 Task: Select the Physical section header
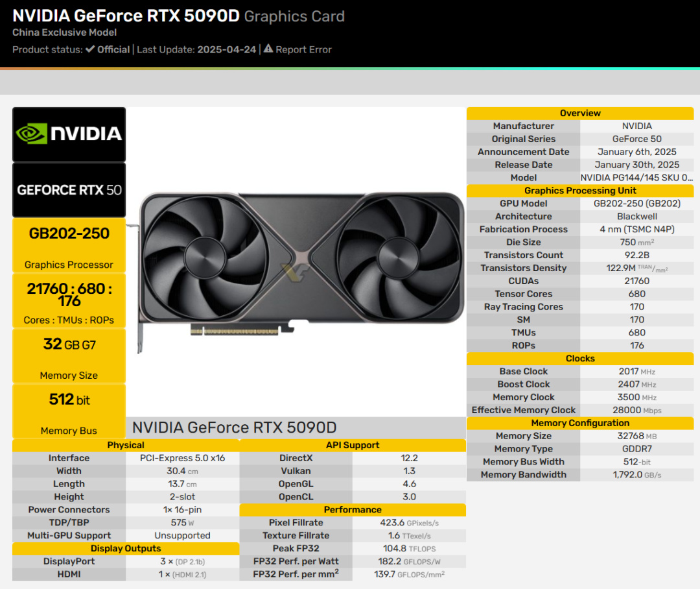[x=126, y=445]
